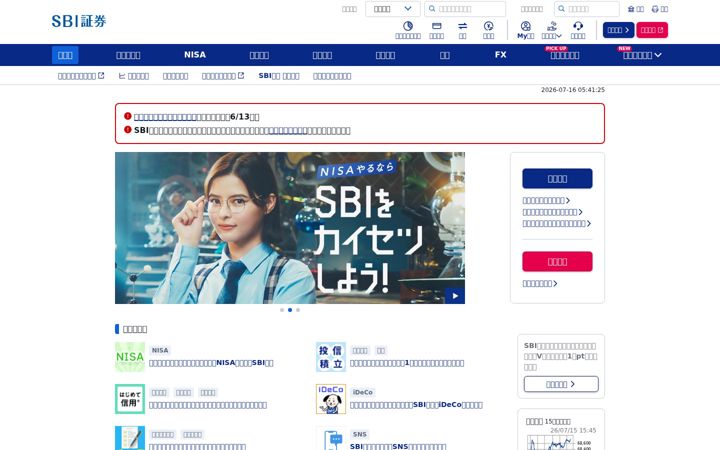This screenshot has height=450, width=720.
Task: Click the timestamp 2026-07-16 05:41:25
Action: coord(573,90)
